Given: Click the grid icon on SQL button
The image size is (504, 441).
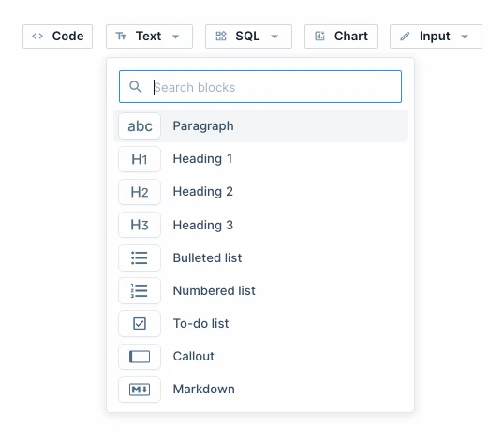Looking at the screenshot, I should (x=221, y=36).
